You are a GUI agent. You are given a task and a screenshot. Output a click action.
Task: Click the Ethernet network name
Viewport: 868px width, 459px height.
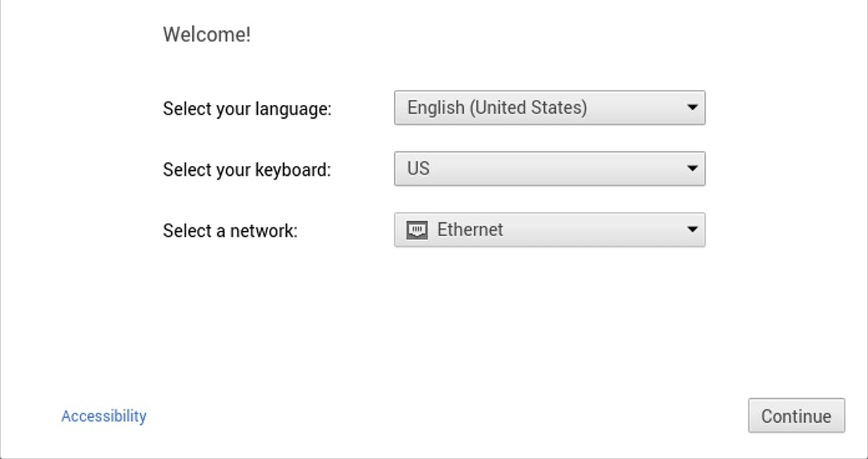470,230
